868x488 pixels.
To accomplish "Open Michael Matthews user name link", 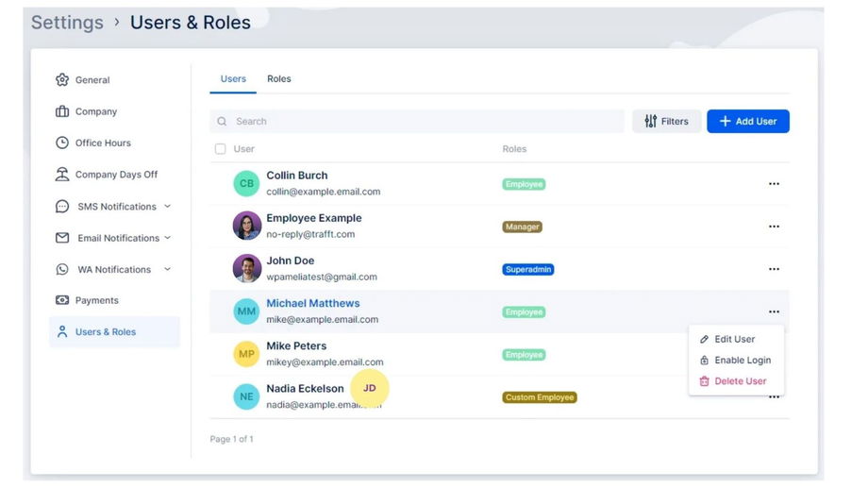I will (x=312, y=303).
